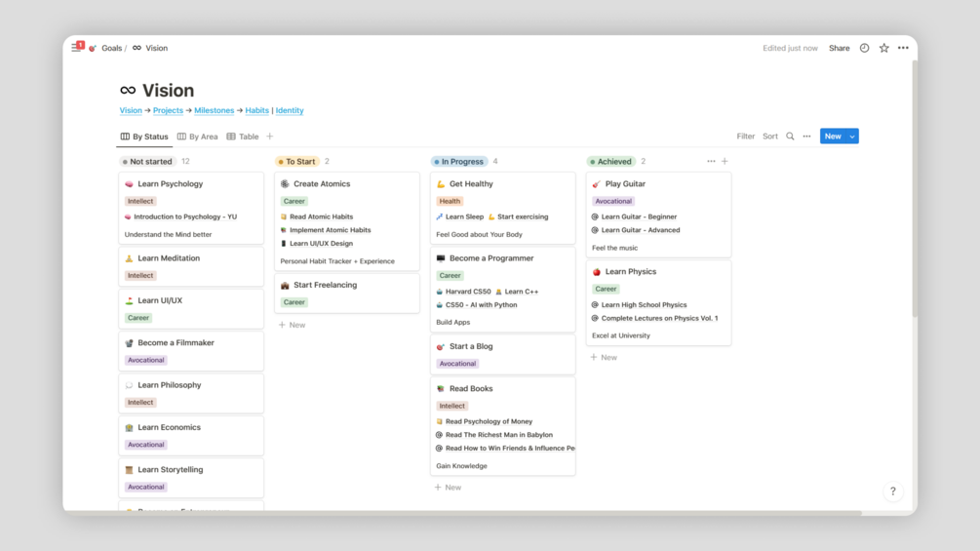Add a card to the Achieved column
Screen dimensions: 980x551
725,161
